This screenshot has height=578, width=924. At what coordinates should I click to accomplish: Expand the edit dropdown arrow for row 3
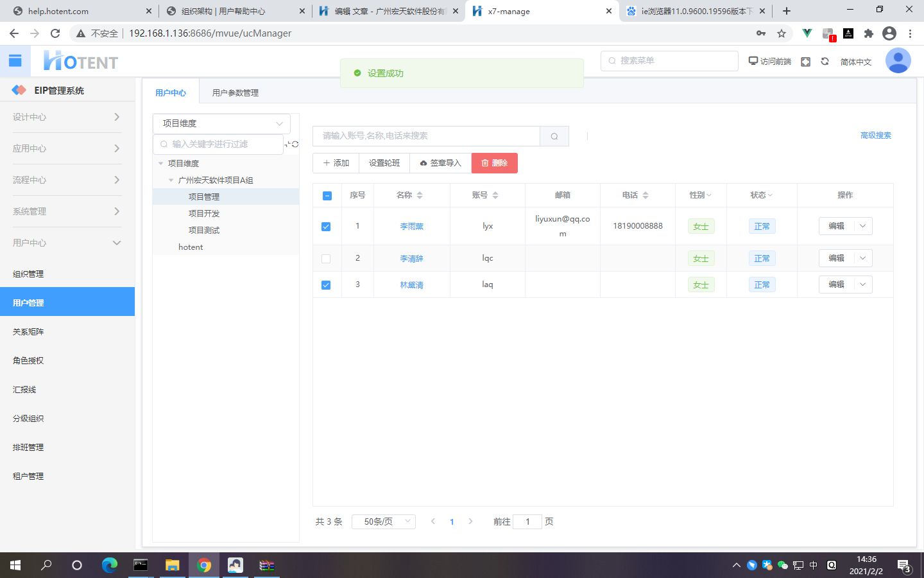(x=863, y=285)
